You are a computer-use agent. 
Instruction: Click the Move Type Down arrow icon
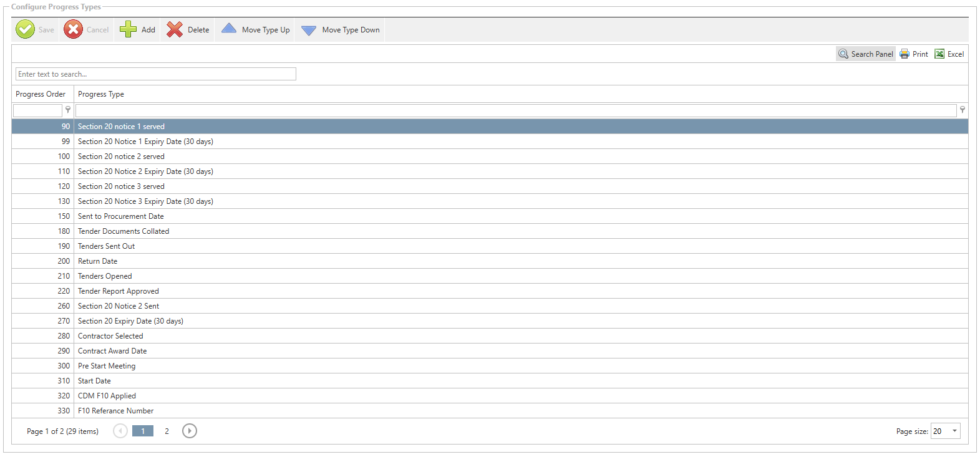coord(309,30)
